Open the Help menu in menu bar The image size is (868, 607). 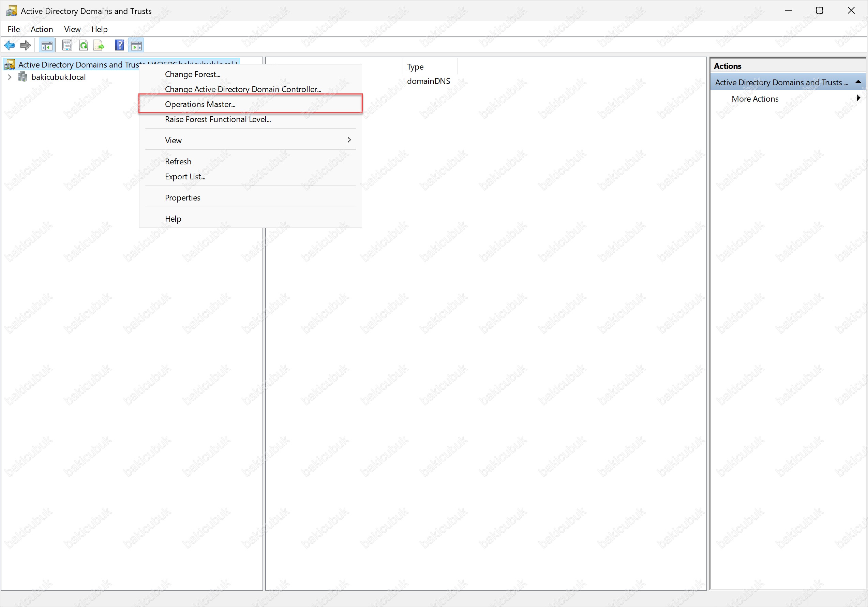pyautogui.click(x=100, y=29)
